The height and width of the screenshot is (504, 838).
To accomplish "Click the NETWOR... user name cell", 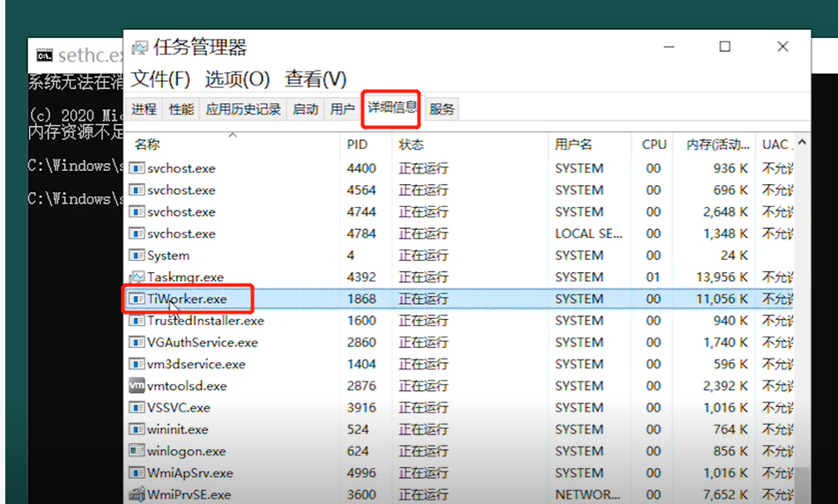I will (x=588, y=495).
